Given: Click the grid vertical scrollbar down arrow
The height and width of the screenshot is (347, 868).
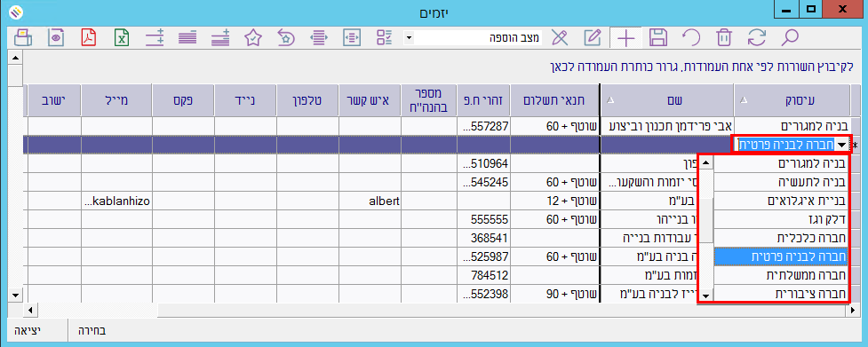Looking at the screenshot, I should 15,296.
